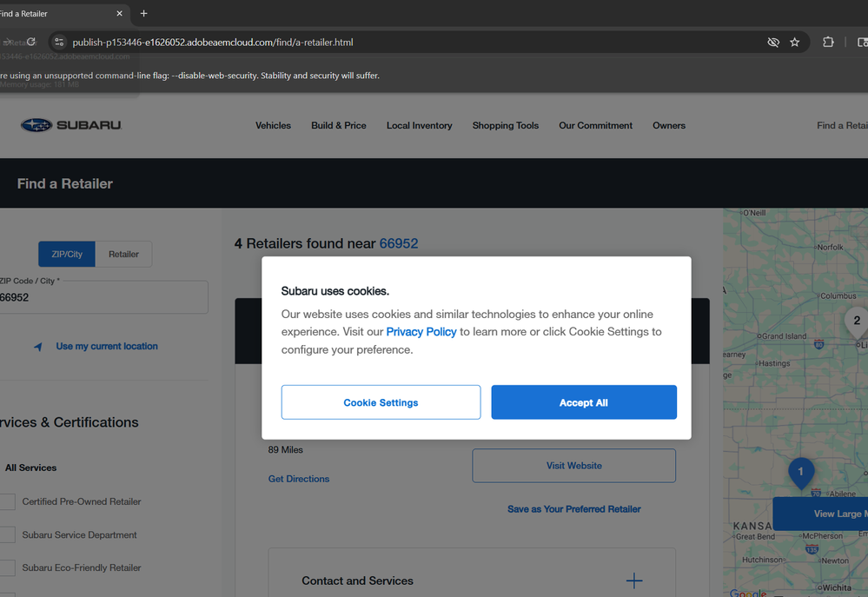Tick Subaru Eco-Friendly Retailer checkbox
The image size is (868, 597).
[8, 567]
